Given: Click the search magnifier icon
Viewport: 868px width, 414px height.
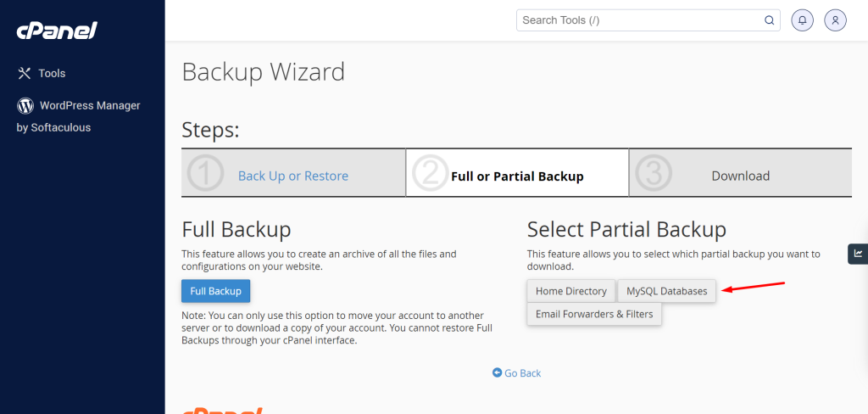Looking at the screenshot, I should 769,20.
